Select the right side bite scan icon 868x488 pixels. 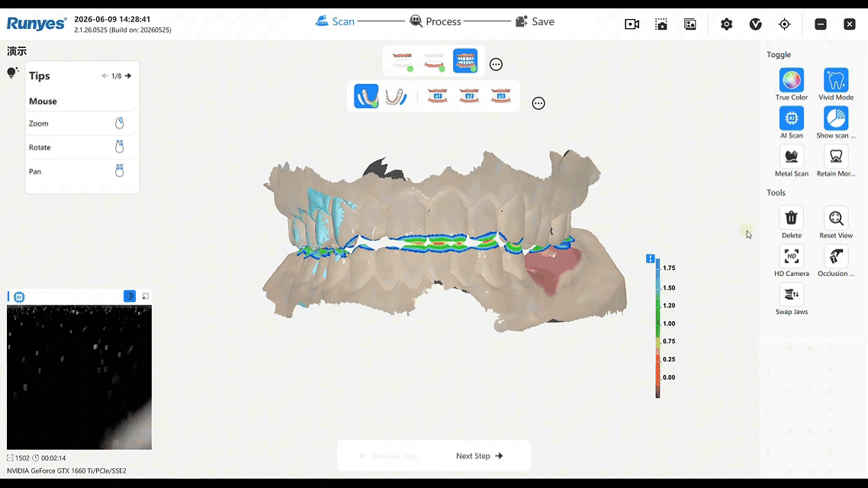click(x=397, y=96)
